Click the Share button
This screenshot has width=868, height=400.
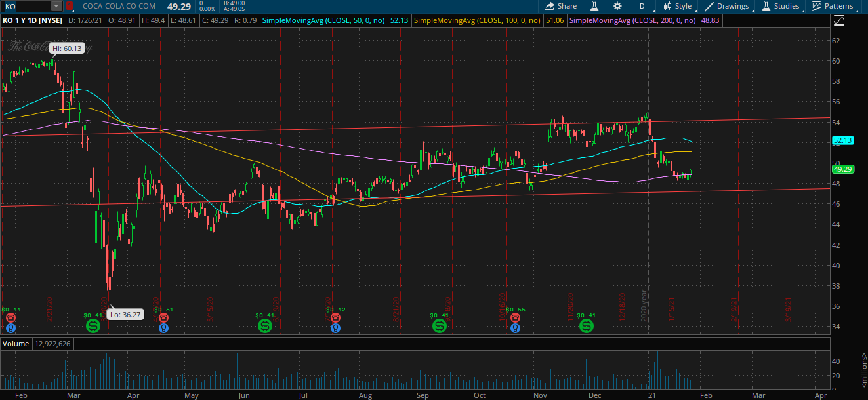click(x=561, y=6)
